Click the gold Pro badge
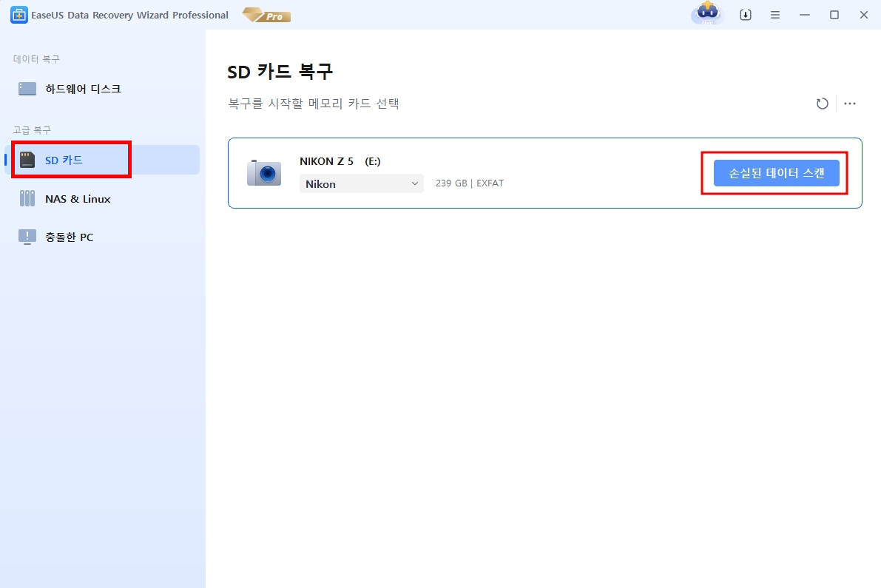Viewport: 881px width, 588px height. click(x=266, y=16)
